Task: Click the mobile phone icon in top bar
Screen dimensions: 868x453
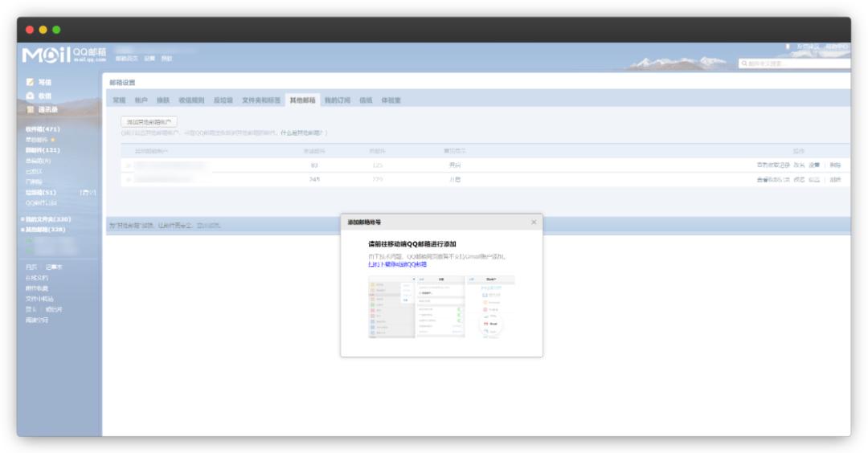Action: click(788, 47)
